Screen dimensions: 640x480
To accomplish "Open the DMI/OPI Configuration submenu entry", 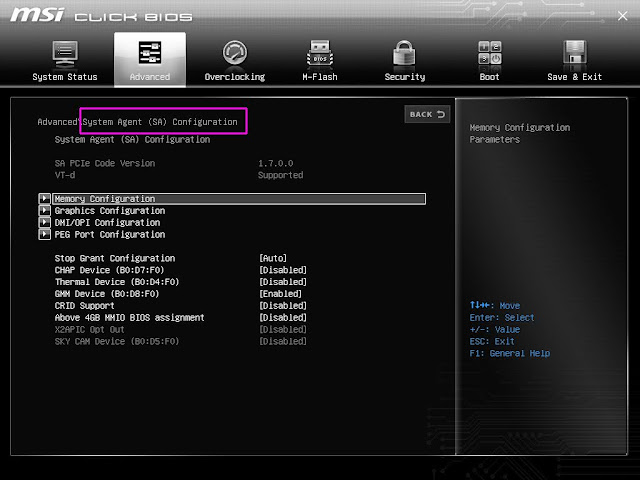I will 107,222.
